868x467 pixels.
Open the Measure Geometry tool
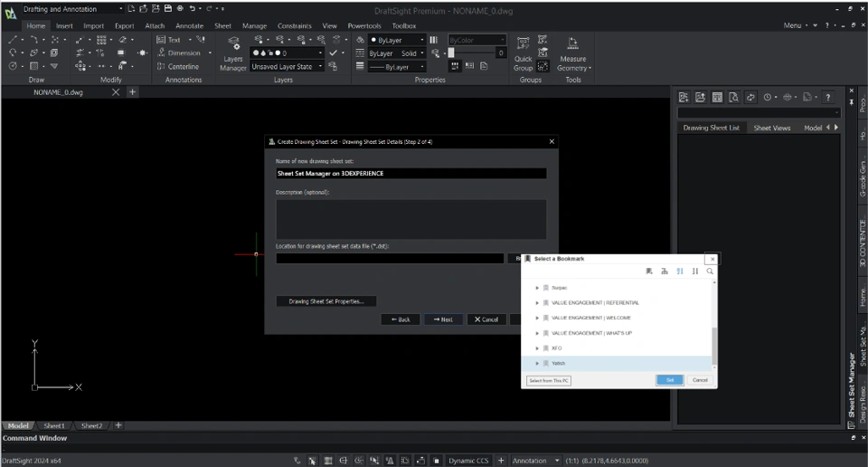(573, 54)
